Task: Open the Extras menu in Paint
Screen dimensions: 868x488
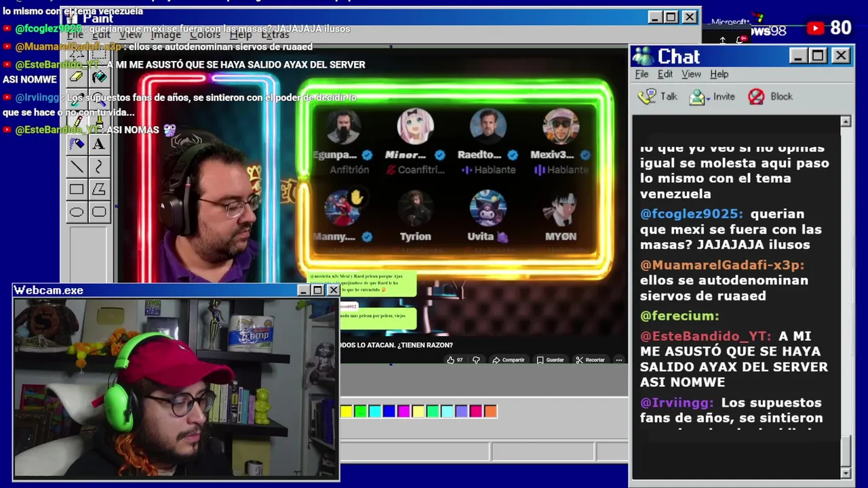Action: (x=275, y=35)
